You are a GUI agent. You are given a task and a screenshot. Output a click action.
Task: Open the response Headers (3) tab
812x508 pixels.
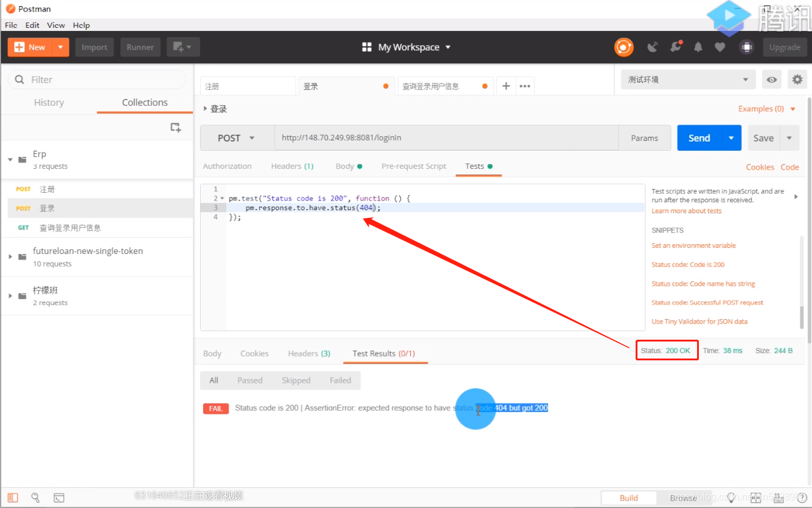[309, 353]
